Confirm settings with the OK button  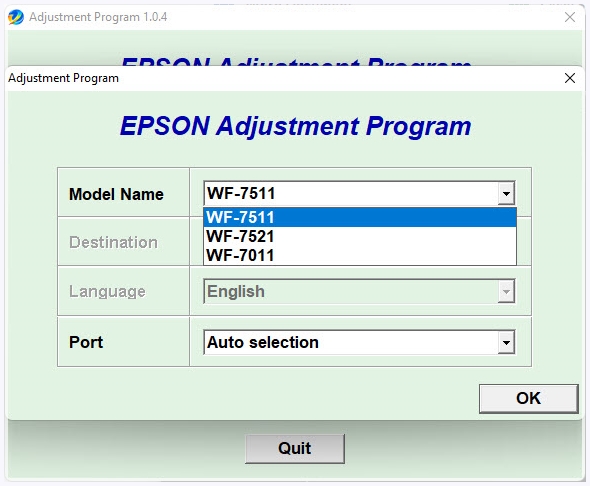pyautogui.click(x=528, y=398)
